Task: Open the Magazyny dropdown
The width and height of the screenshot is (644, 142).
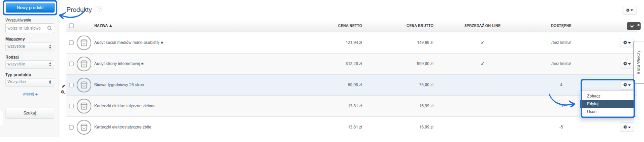Action: (x=30, y=47)
